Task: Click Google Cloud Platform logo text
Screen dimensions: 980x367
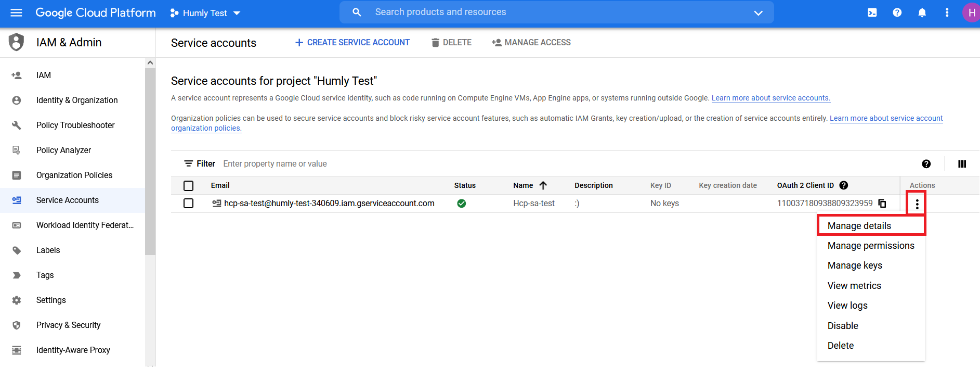Action: coord(96,12)
